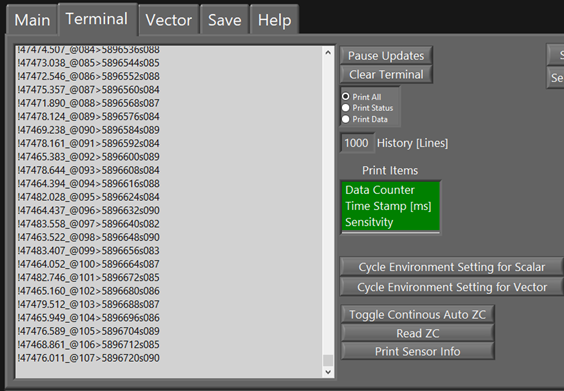Click terminal line !47475.357_@087>5896560s084
Screen dimensions: 564x391
pos(88,90)
